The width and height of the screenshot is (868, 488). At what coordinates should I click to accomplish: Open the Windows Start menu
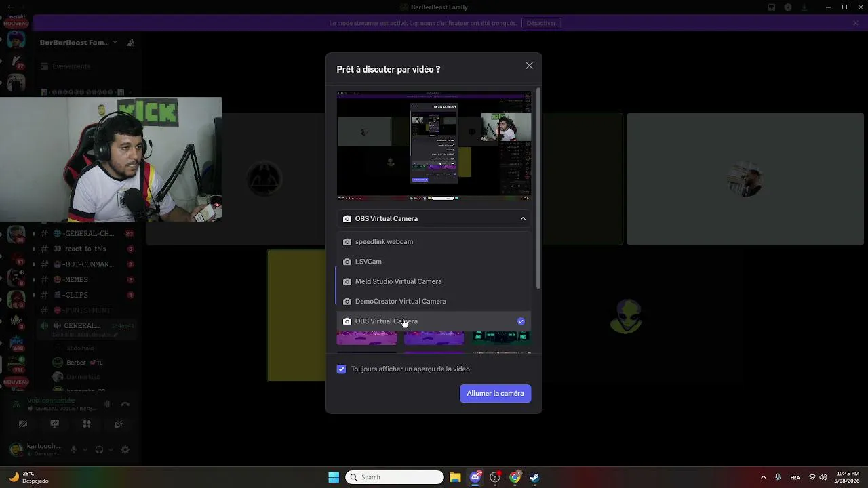334,477
